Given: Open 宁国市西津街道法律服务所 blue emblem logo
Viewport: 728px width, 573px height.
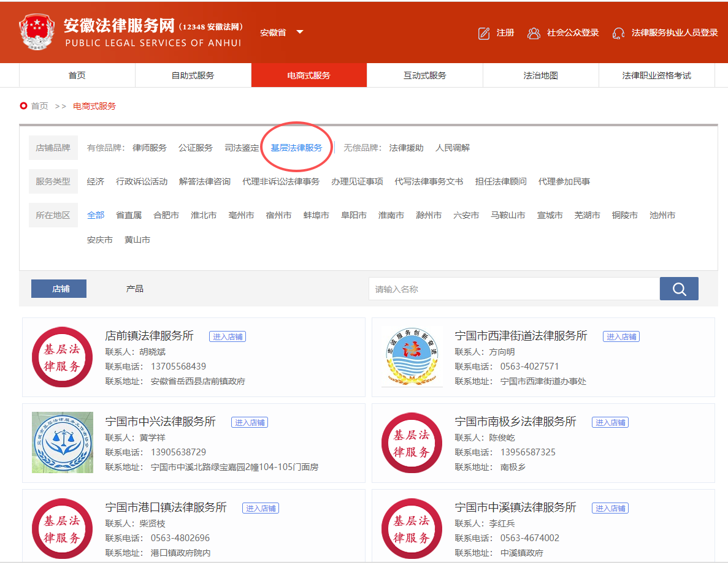Looking at the screenshot, I should (412, 357).
